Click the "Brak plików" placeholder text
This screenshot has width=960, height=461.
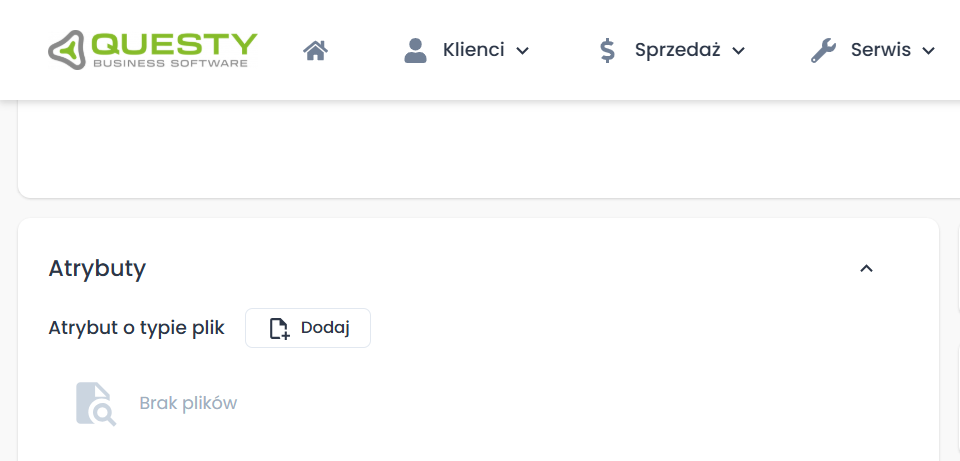click(188, 404)
